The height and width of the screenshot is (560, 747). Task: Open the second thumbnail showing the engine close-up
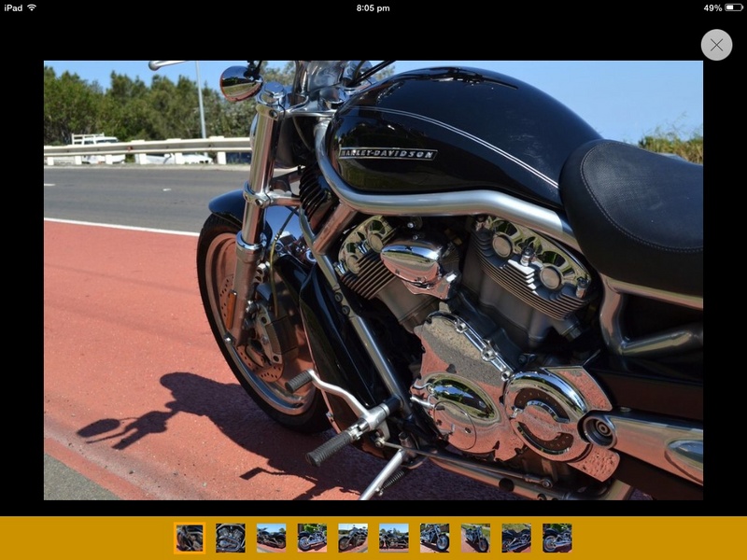pos(231,539)
